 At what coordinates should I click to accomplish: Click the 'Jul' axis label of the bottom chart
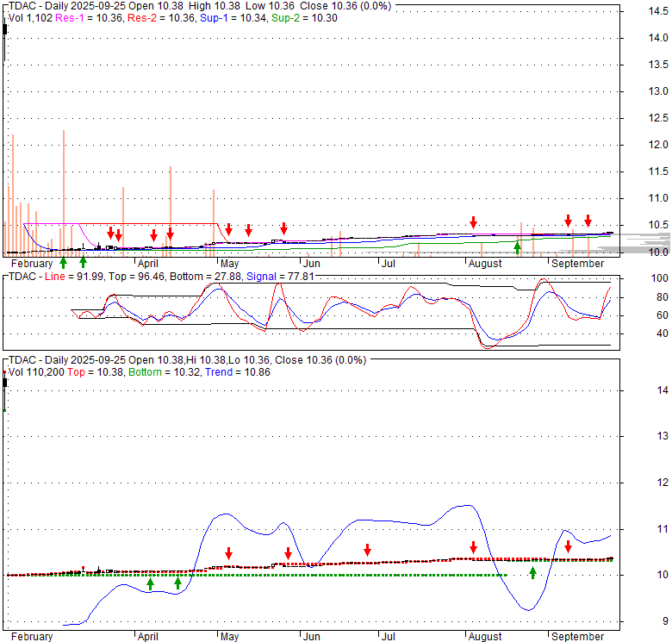pyautogui.click(x=389, y=637)
